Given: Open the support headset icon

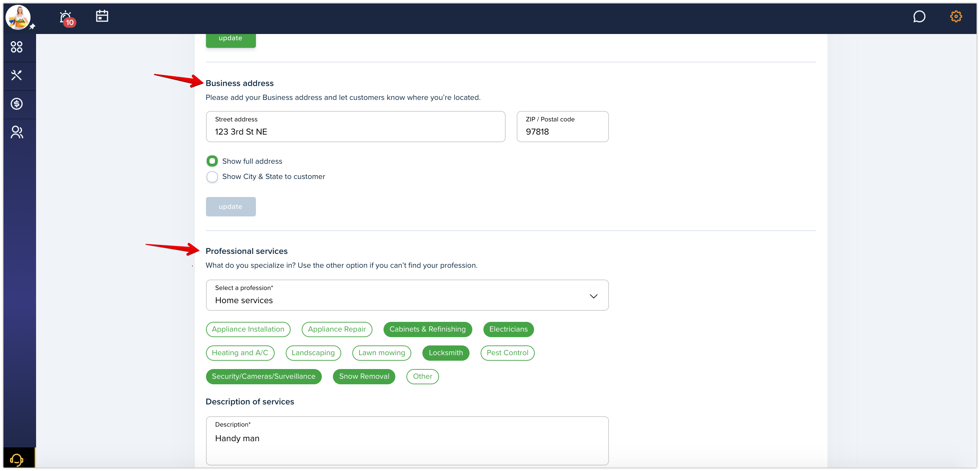Looking at the screenshot, I should tap(16, 459).
